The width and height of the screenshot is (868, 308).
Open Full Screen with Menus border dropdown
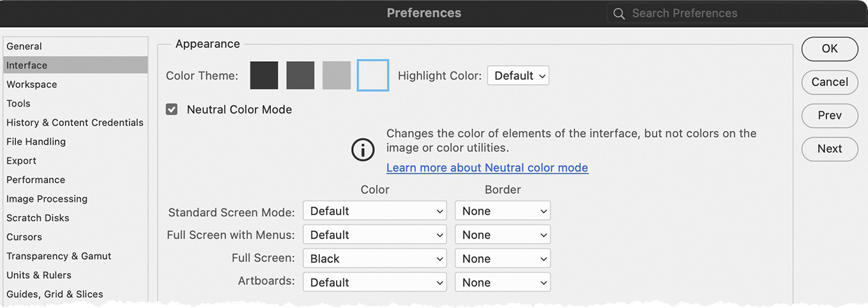click(x=503, y=235)
